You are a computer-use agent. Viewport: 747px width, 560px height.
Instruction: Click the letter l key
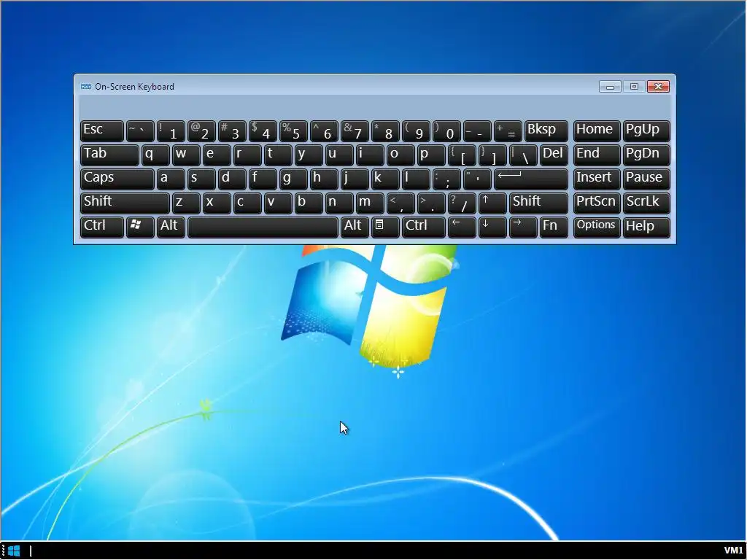(416, 179)
